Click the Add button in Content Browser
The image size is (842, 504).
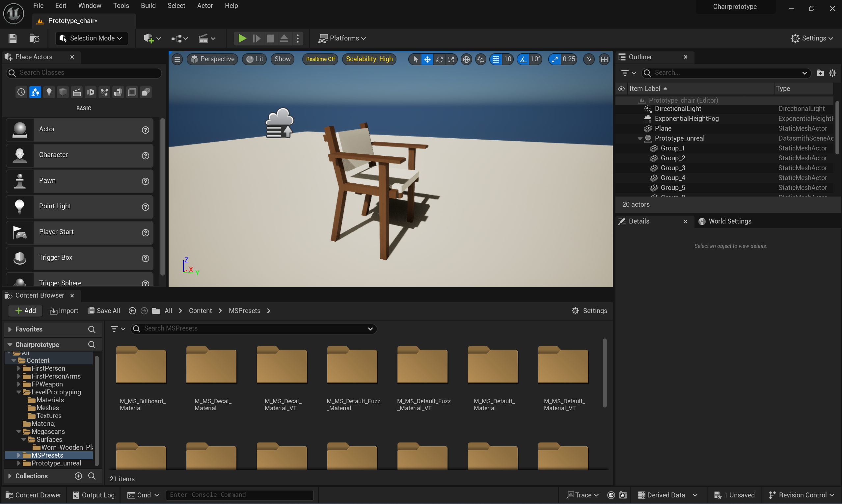coord(25,311)
